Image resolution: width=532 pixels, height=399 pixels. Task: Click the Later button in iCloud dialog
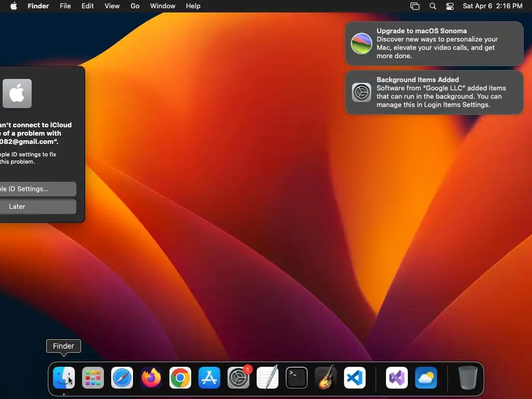coord(37,207)
